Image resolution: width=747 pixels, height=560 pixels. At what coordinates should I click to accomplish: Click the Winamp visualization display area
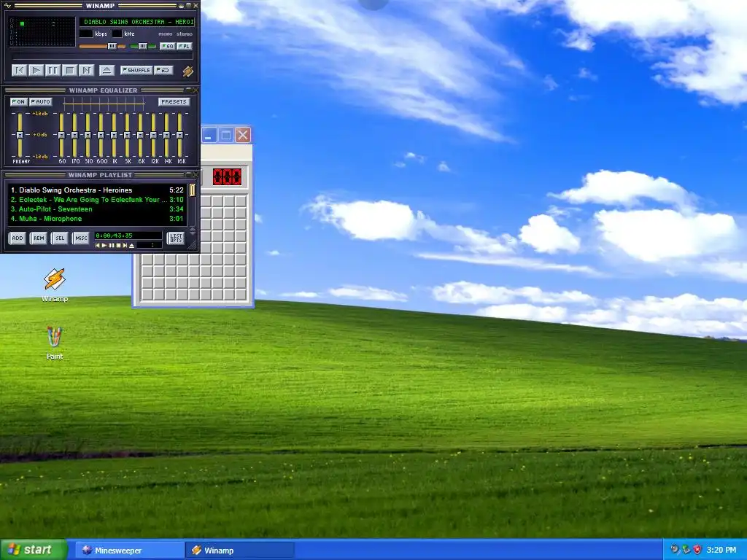tap(42, 31)
